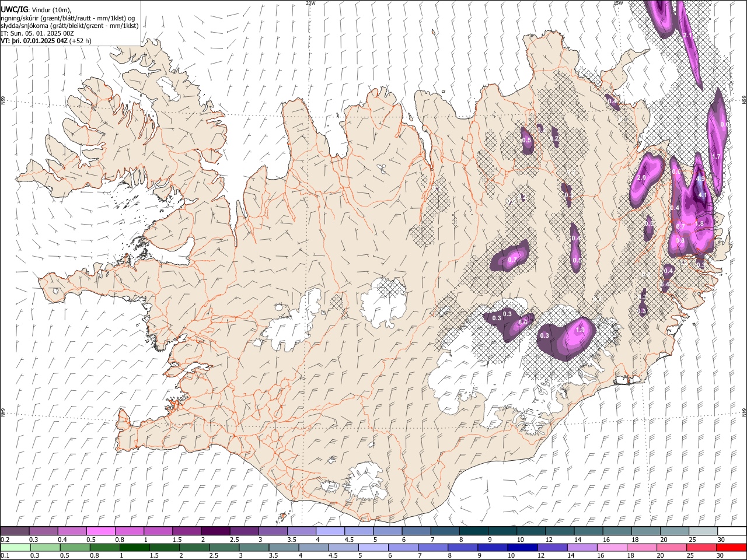Click the pale mint green first swatch in the lower legend
Image resolution: width=747 pixels, height=560 pixels.
click(15, 547)
